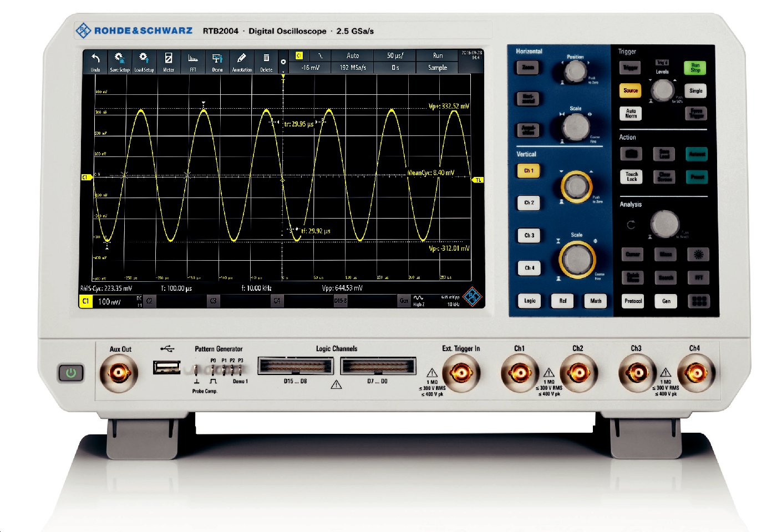Start the Demo function icon
782x532 pixels.
[217, 62]
